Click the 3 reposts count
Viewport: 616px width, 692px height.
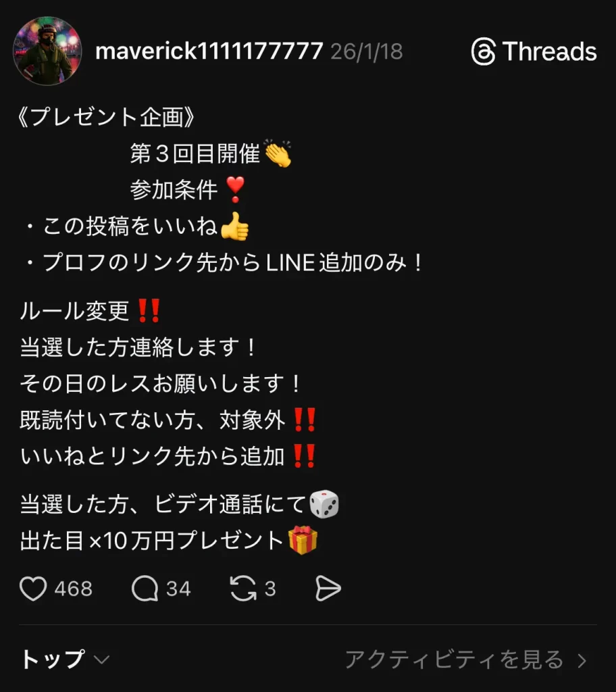(x=270, y=589)
